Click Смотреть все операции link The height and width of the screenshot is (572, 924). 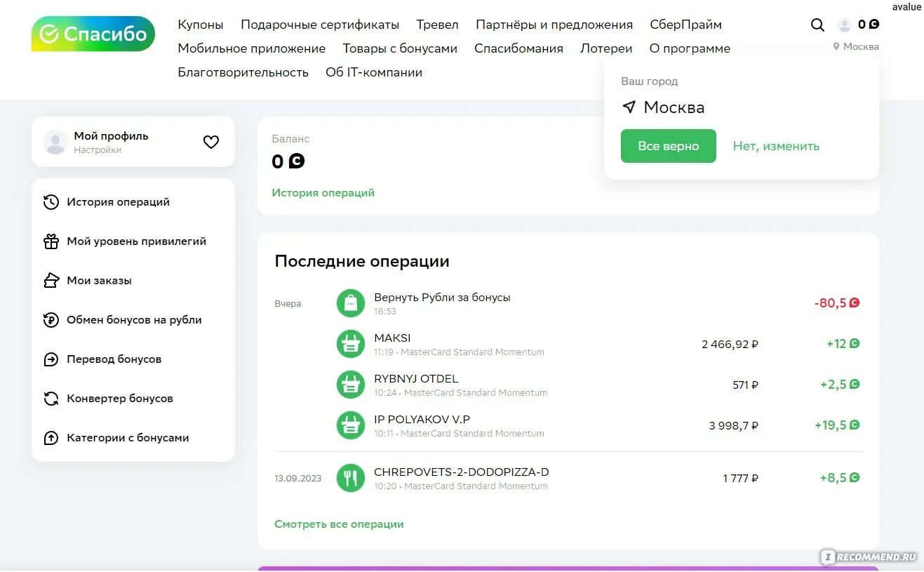click(339, 524)
